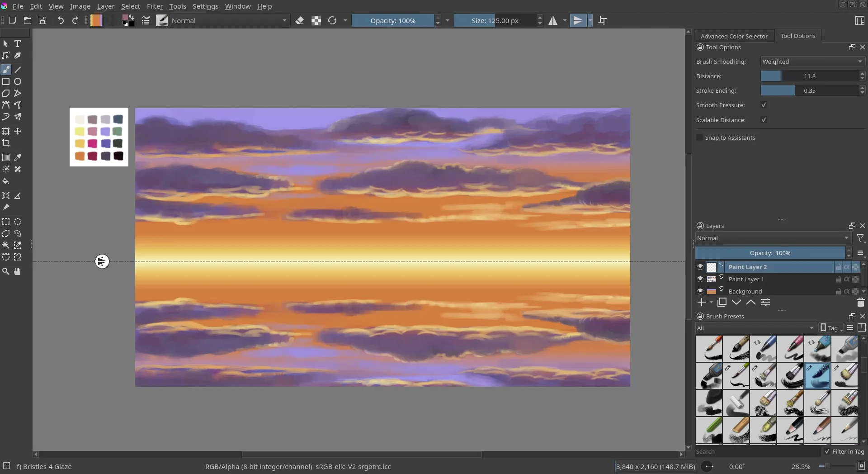This screenshot has height=474, width=868.
Task: Hide the Background layer
Action: (700, 291)
